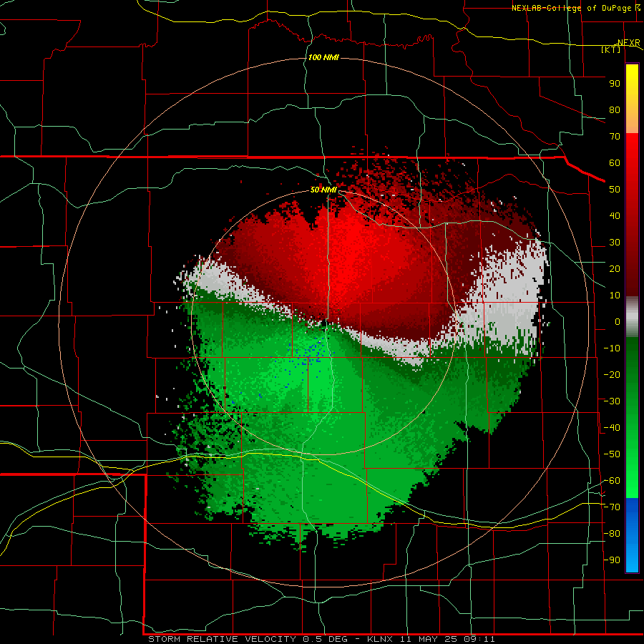Click the -30 value on the velocity scale

612,401
